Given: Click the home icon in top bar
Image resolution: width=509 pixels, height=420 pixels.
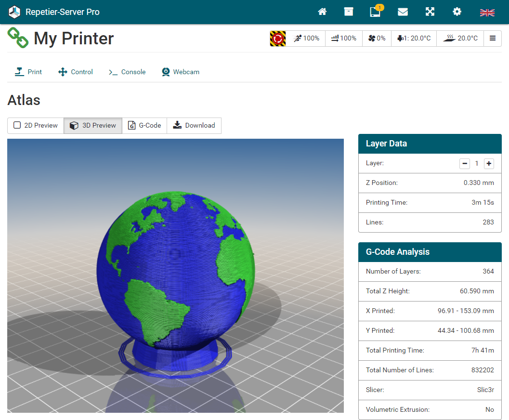Looking at the screenshot, I should [x=322, y=12].
